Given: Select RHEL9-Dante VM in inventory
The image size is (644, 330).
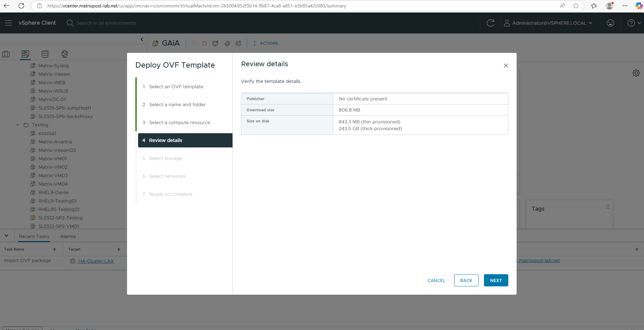Looking at the screenshot, I should [53, 192].
